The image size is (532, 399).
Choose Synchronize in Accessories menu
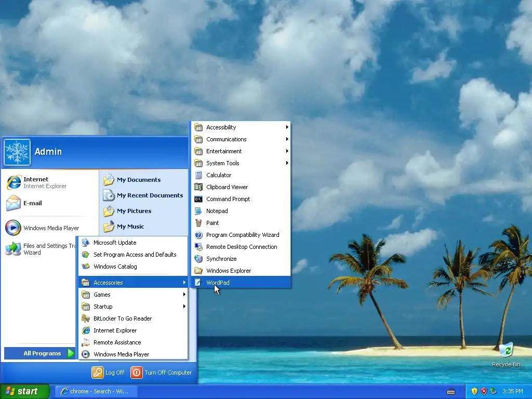[x=241, y=259]
